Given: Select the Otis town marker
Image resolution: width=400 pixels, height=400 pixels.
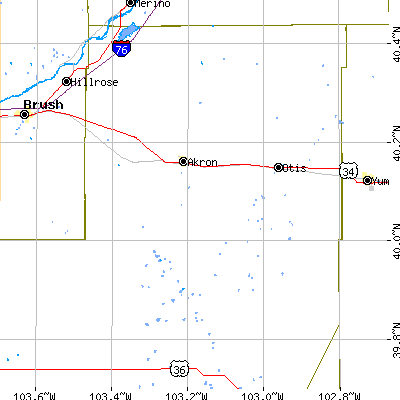Looking at the screenshot, I should pos(278,167).
